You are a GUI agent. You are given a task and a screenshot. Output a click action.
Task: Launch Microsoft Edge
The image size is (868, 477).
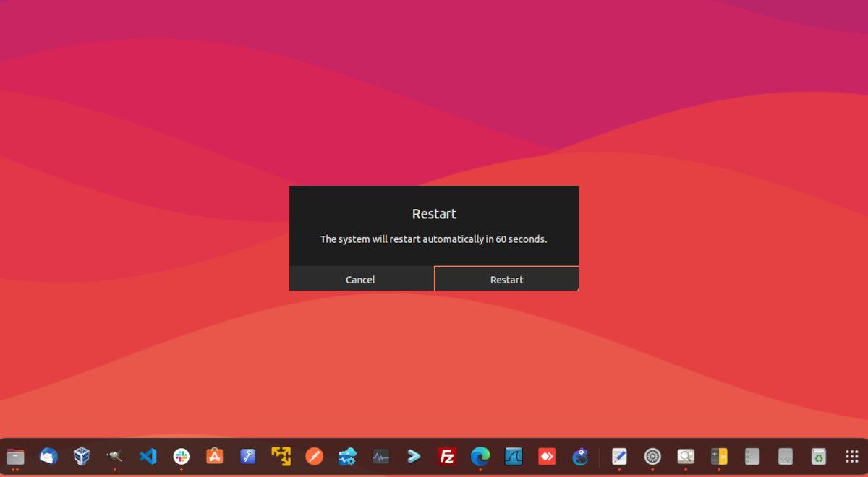click(x=480, y=457)
